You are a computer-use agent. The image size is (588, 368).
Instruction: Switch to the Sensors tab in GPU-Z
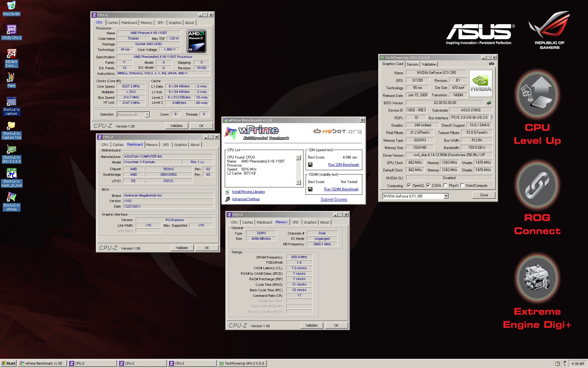(412, 64)
